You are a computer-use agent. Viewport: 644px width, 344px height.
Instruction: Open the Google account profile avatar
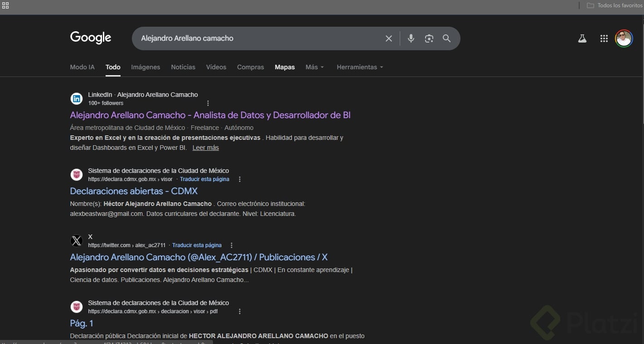click(x=624, y=38)
